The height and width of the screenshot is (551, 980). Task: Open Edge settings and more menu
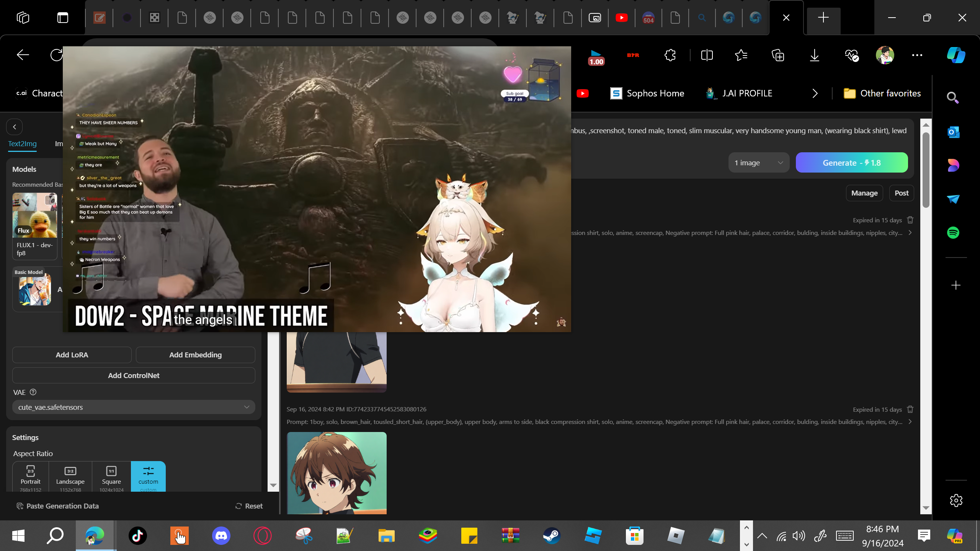tap(917, 55)
